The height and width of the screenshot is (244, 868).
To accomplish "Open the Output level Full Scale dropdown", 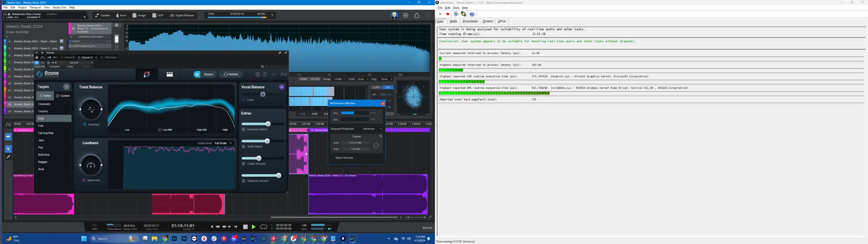I will 223,143.
